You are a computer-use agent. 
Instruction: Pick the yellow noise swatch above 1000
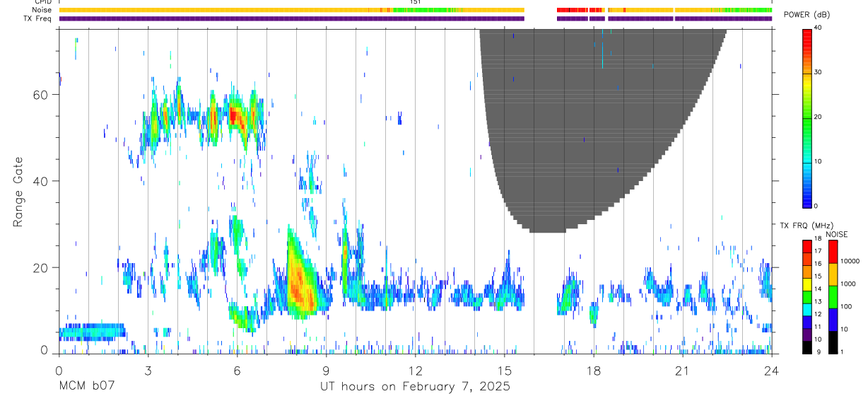point(833,274)
